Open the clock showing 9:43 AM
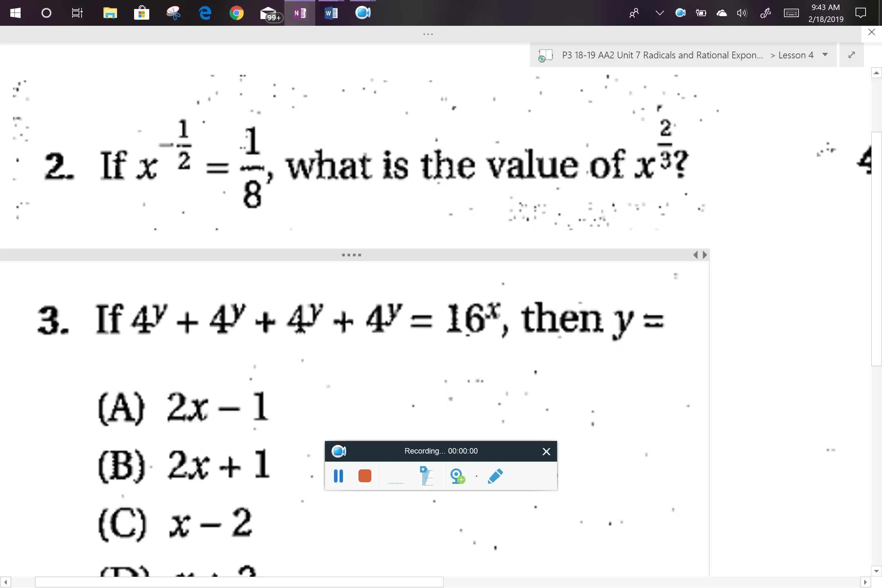Image resolution: width=882 pixels, height=588 pixels. (825, 13)
